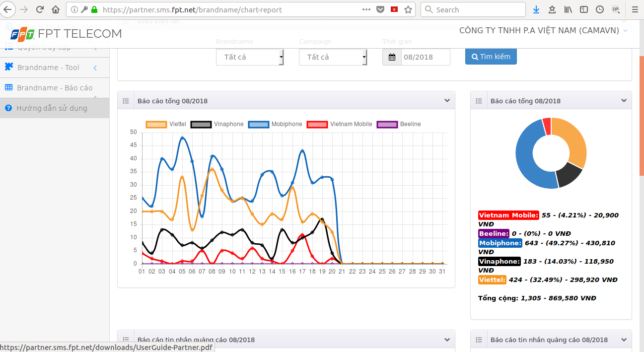Click the Thời gian date field 08/2018
644x352 pixels.
click(426, 57)
